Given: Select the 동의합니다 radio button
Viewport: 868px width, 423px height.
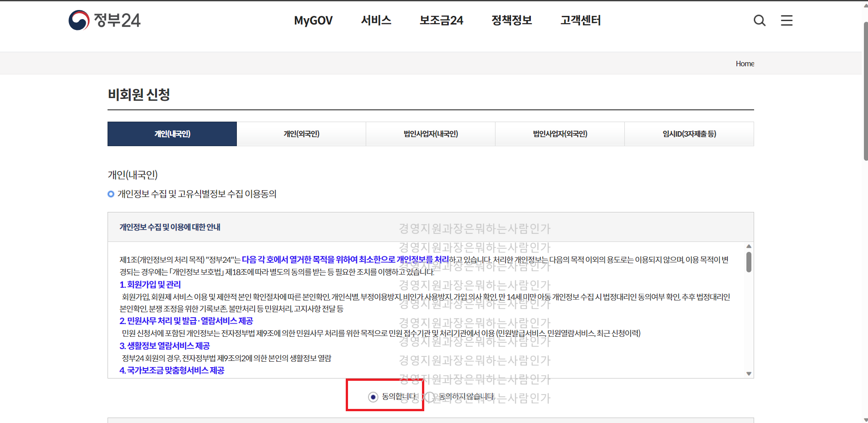Looking at the screenshot, I should point(373,397).
